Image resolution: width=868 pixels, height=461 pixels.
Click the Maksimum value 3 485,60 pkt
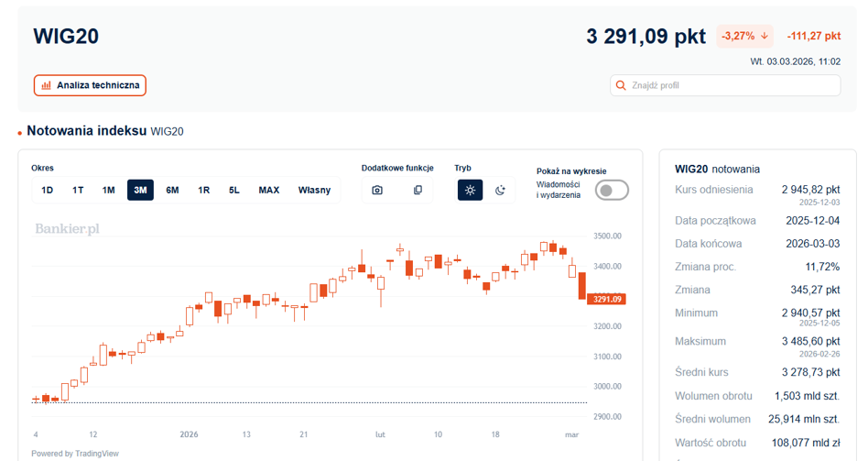[x=810, y=341]
